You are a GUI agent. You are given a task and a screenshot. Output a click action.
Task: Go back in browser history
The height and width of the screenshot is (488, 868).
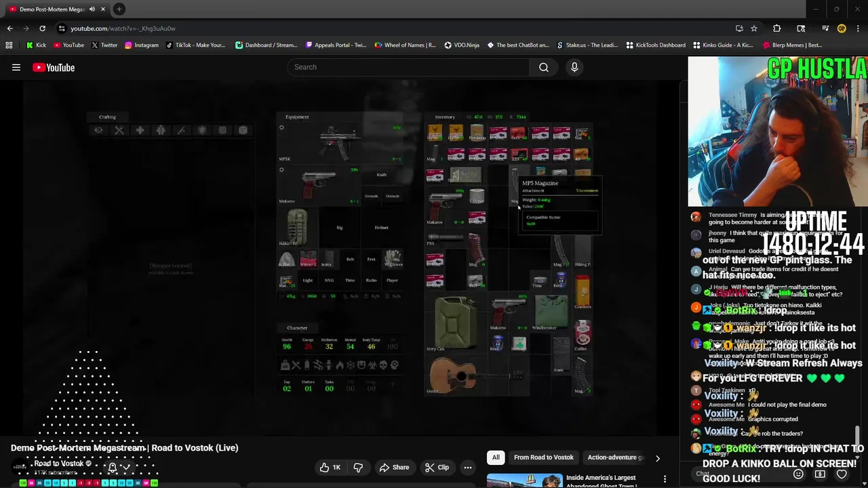coord(9,28)
